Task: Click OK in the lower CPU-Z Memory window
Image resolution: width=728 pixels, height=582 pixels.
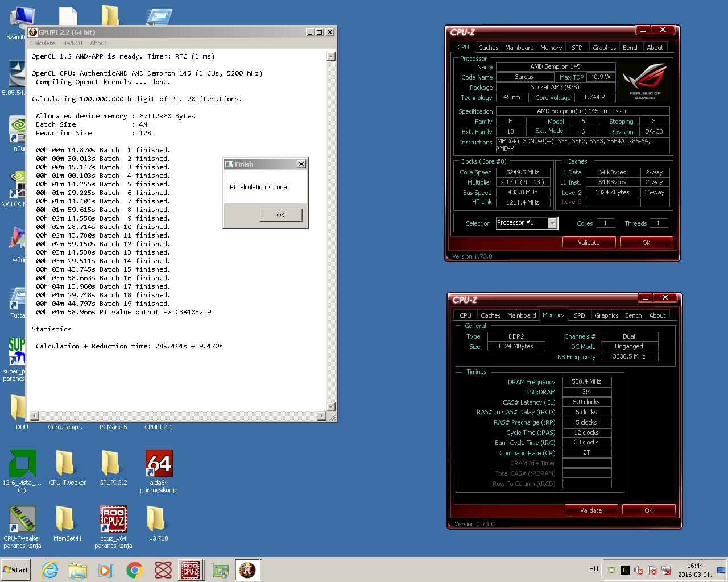Action: click(x=648, y=510)
